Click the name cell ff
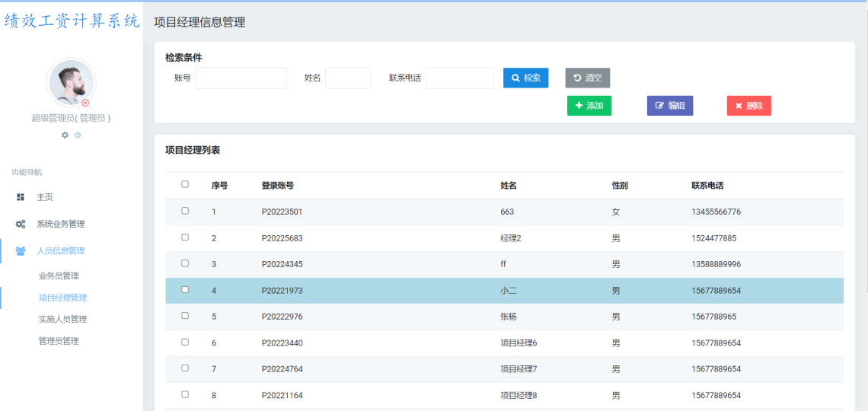 tap(503, 264)
